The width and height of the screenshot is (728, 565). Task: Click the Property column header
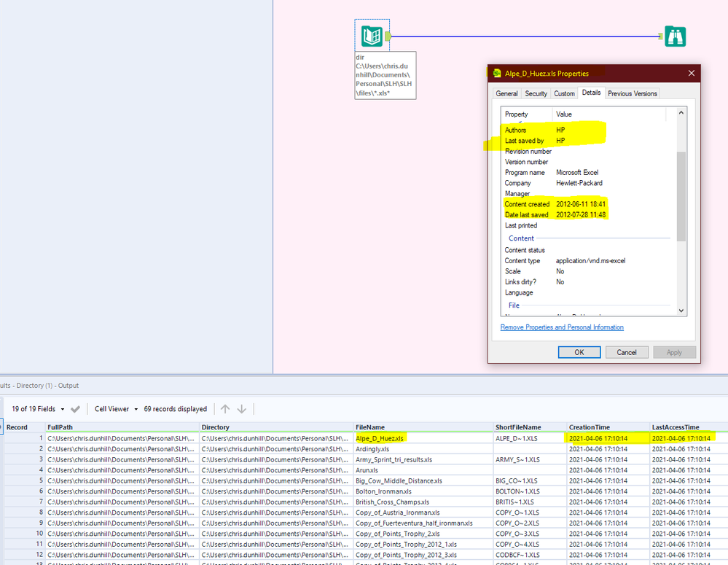point(526,114)
